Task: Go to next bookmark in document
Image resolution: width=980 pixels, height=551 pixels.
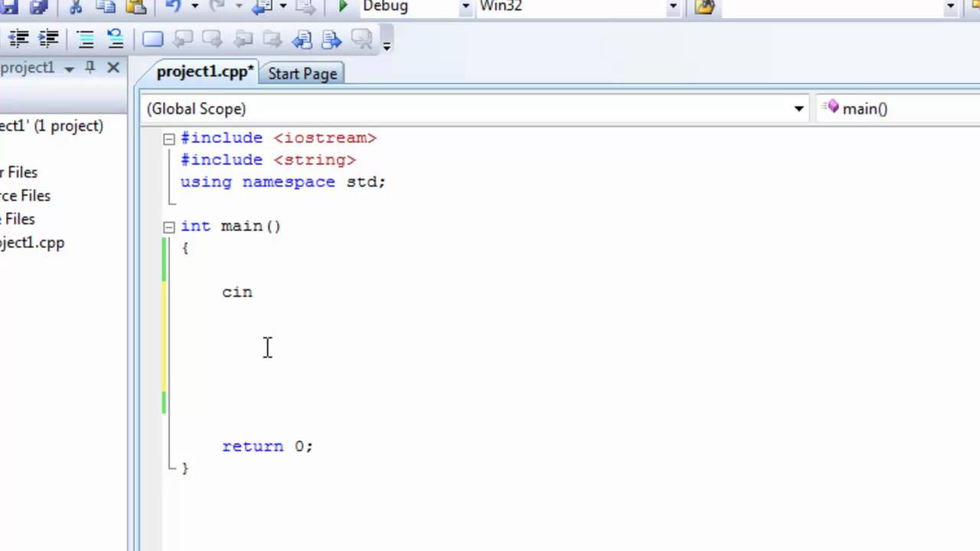Action: 332,39
